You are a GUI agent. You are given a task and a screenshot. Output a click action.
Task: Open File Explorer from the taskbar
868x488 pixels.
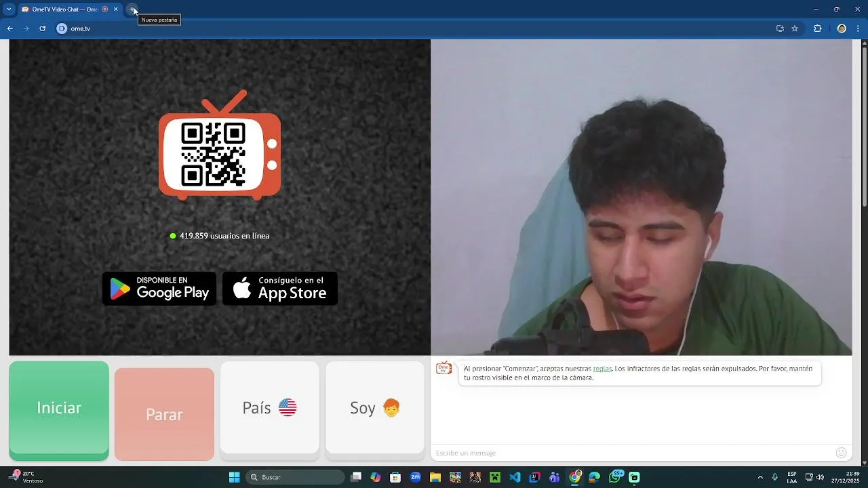(435, 477)
